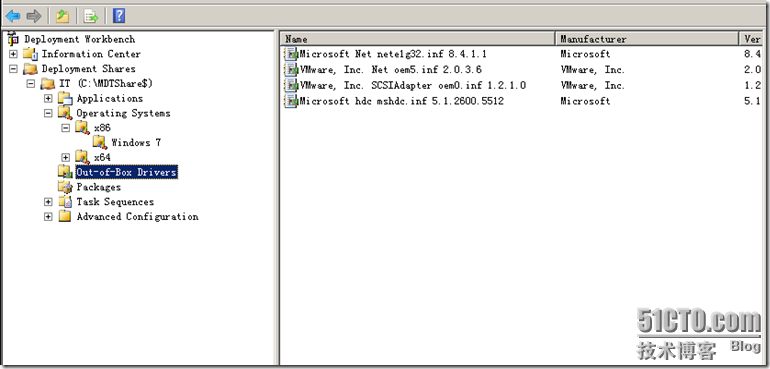Click version cell 5.1 in mshdc row
The height and width of the screenshot is (369, 770).
(x=752, y=101)
